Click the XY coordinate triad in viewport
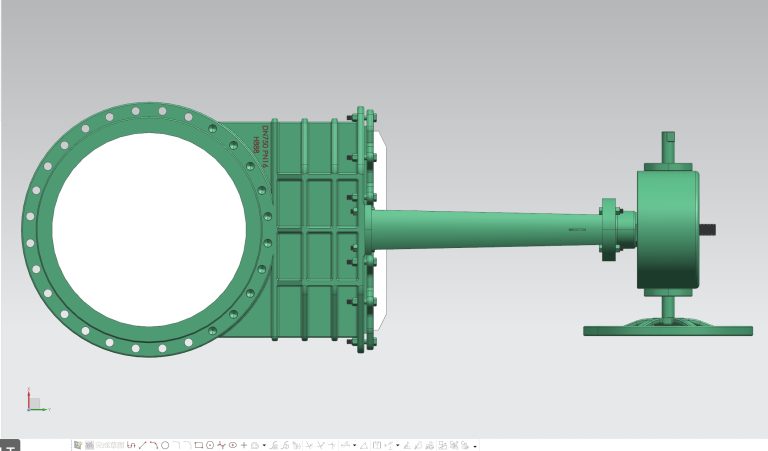Screen dimensions: 768x451 click(38, 400)
